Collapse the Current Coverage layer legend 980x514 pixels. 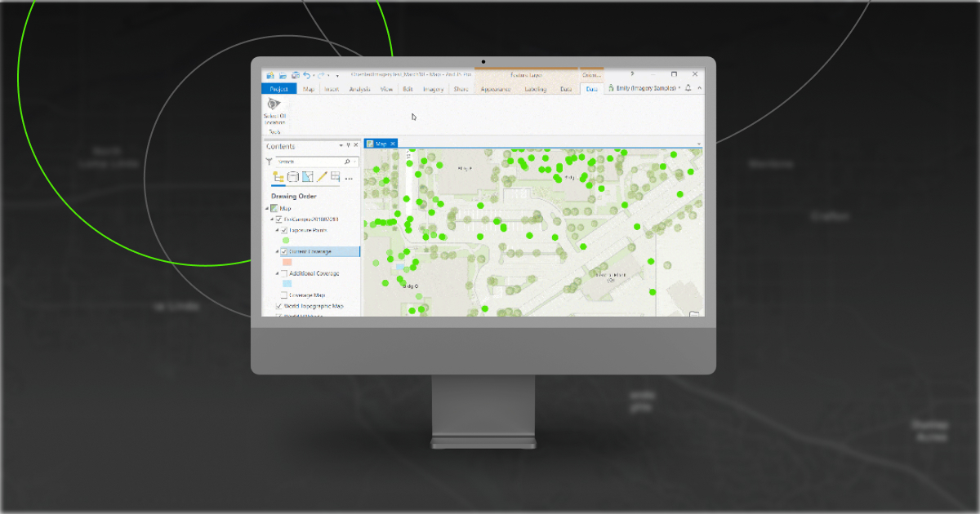coord(277,252)
